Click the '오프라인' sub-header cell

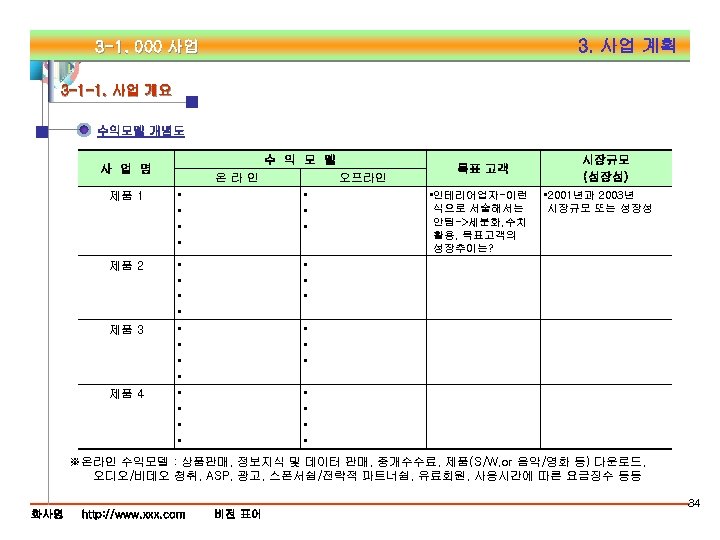click(x=363, y=178)
